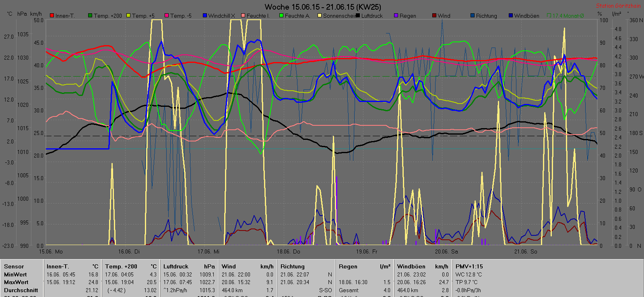
Task: Click the 360 N direction axis label
Action: [x=636, y=20]
